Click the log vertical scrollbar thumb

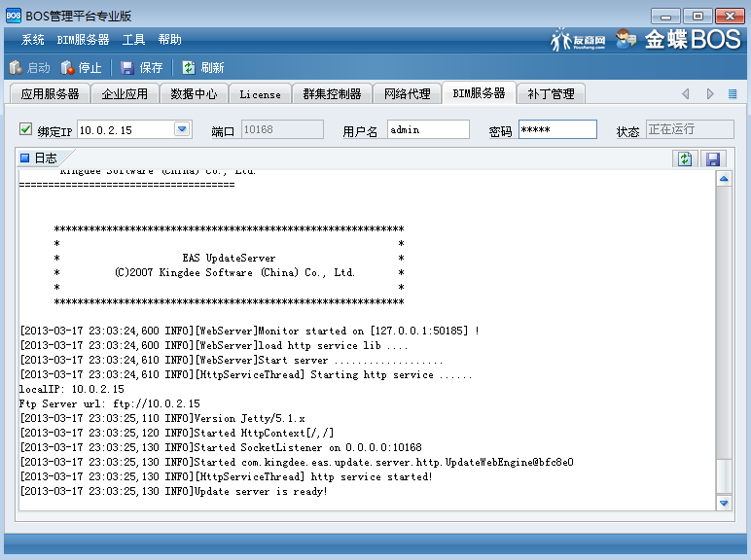point(724,476)
